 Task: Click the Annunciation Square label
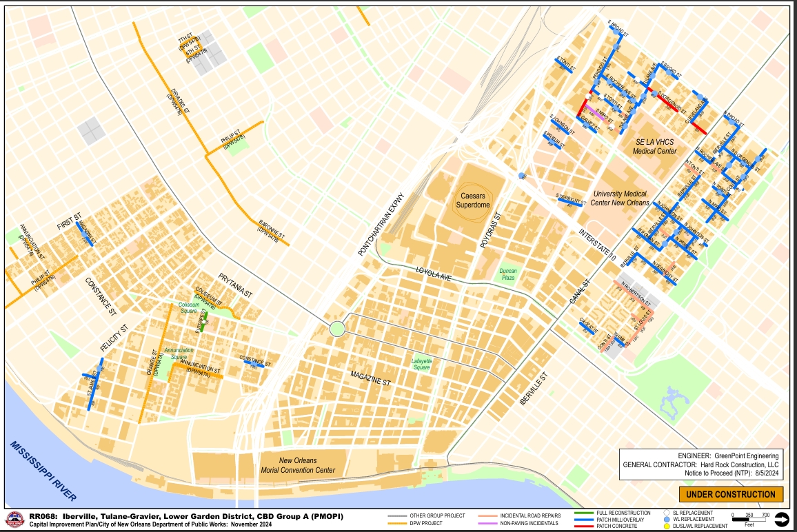179,353
